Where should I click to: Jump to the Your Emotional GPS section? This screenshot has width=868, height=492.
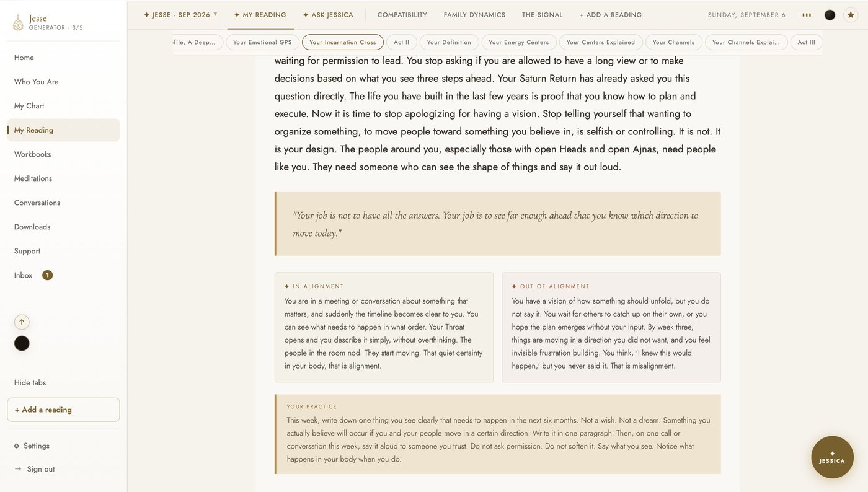click(262, 42)
